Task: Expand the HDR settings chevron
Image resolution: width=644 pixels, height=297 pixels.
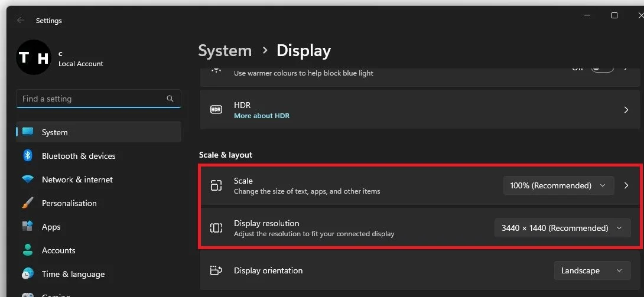Action: (x=626, y=109)
